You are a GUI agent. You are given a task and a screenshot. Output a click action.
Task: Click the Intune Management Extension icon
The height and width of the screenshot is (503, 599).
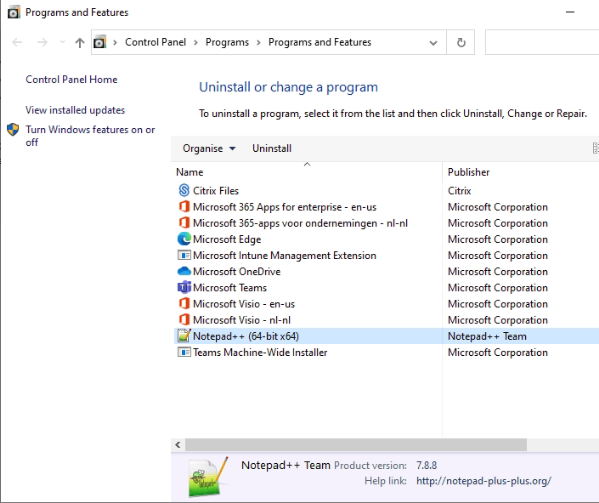tap(184, 255)
